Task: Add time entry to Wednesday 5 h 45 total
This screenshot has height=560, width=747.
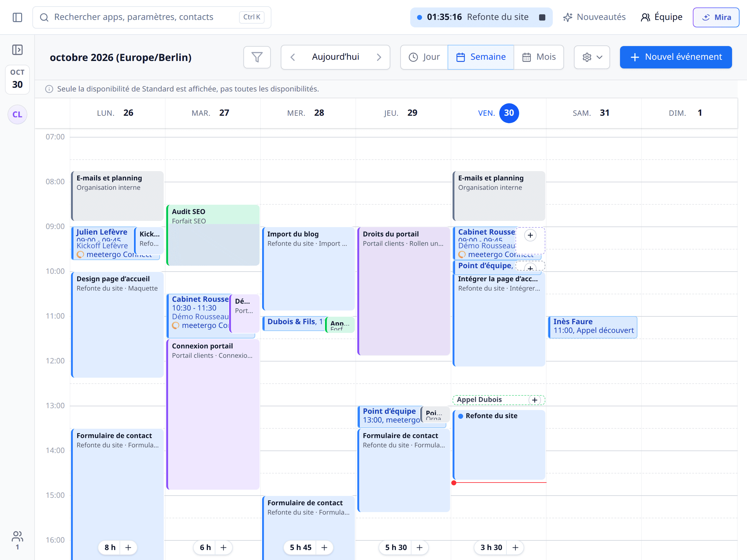Action: tap(324, 547)
